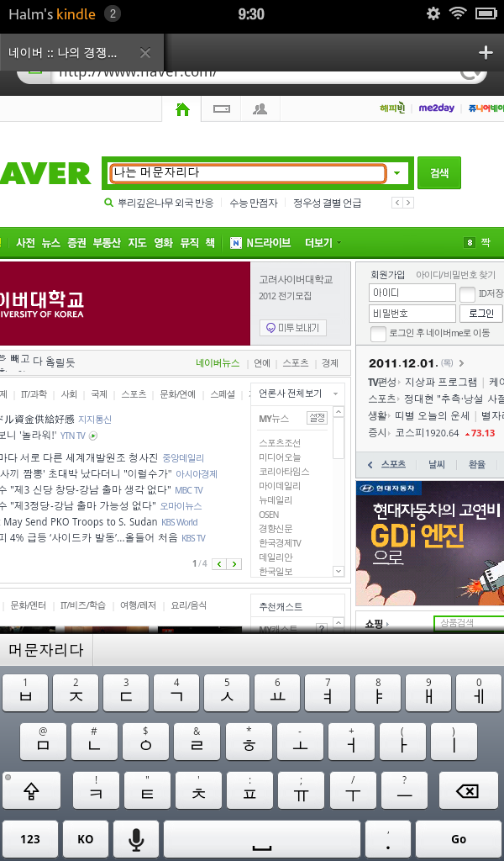Click the 상품검색 shopping search field
The width and height of the screenshot is (504, 861).
click(x=469, y=623)
